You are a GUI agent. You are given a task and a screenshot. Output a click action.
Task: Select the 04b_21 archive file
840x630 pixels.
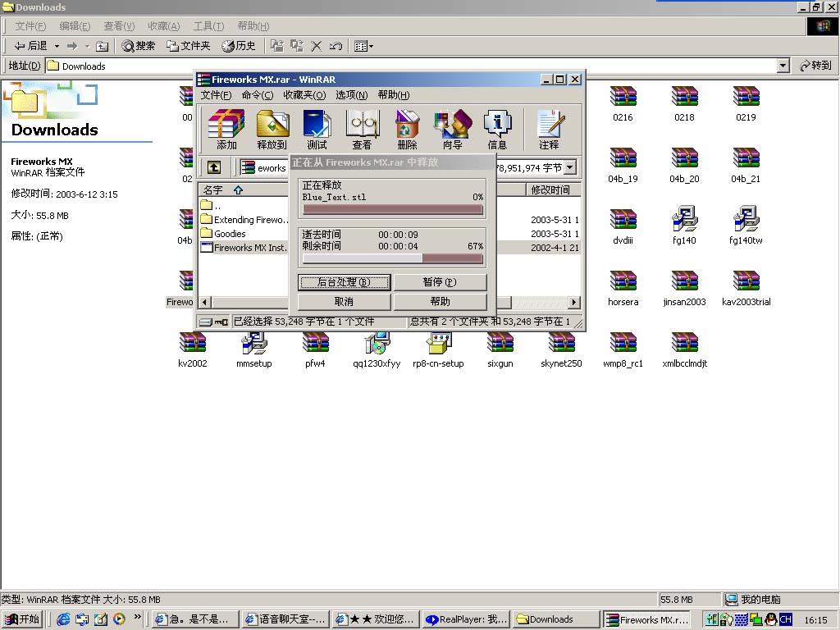[746, 166]
